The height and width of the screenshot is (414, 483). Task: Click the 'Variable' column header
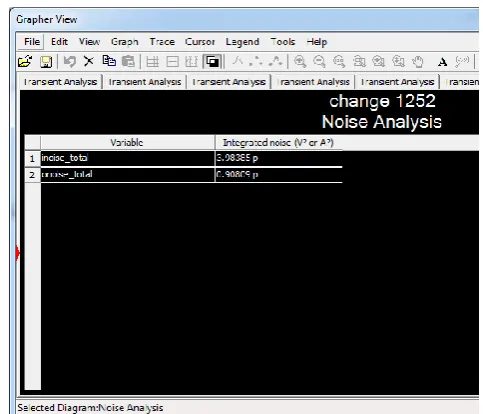[x=127, y=142]
